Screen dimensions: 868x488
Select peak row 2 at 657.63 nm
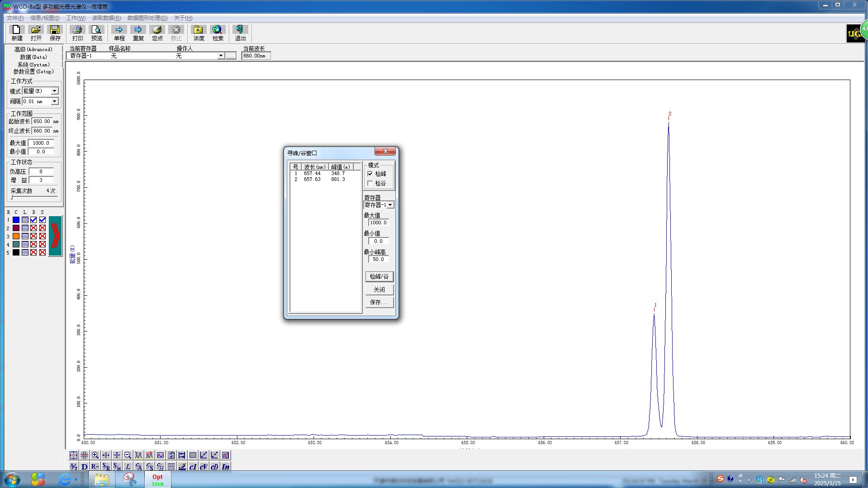pos(325,179)
